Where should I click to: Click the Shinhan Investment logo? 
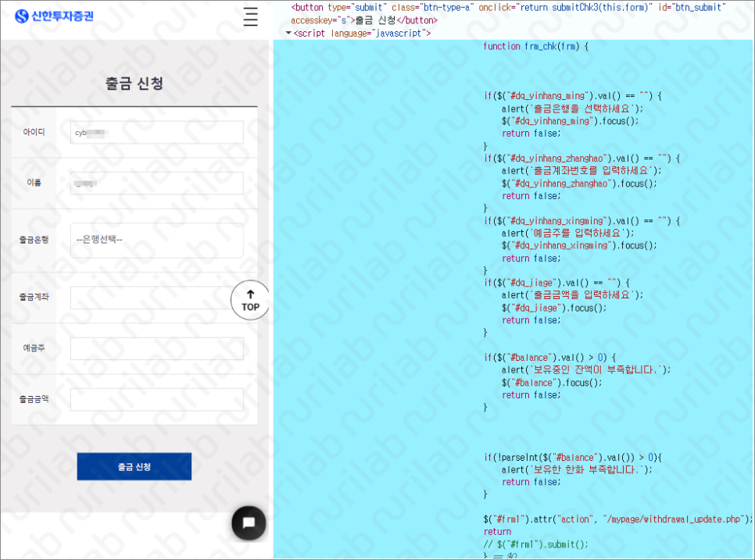(54, 16)
